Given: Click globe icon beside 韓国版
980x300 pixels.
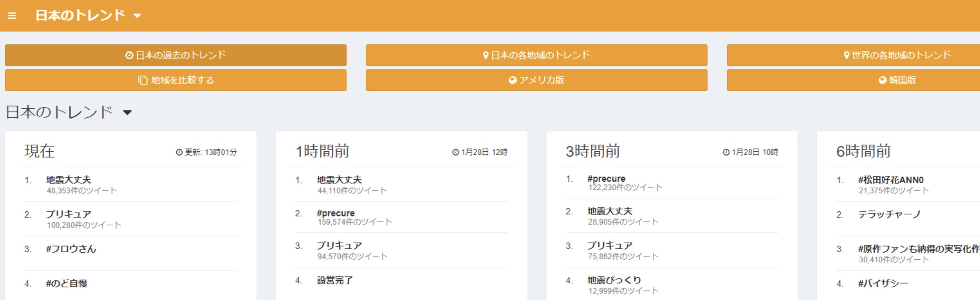Looking at the screenshot, I should pyautogui.click(x=882, y=80).
